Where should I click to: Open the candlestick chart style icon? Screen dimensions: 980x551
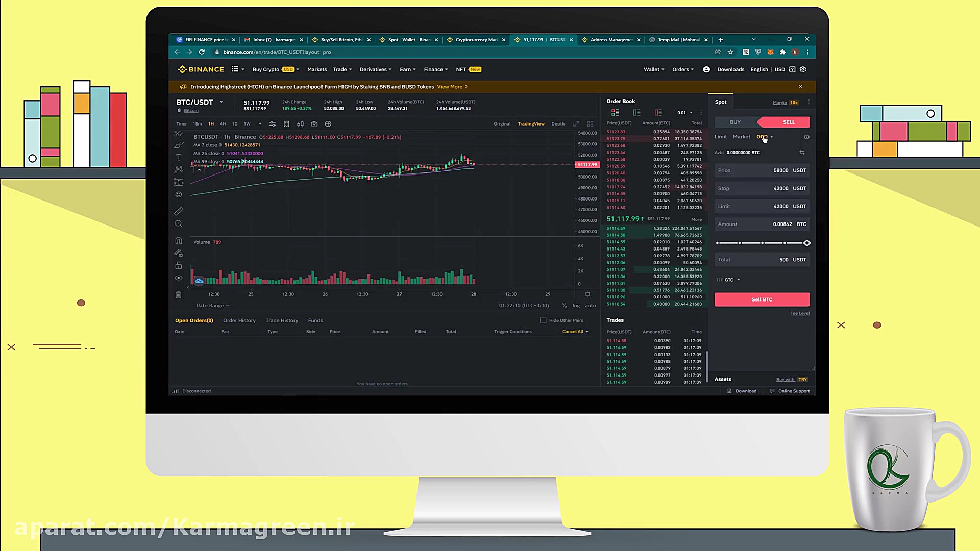[x=300, y=124]
